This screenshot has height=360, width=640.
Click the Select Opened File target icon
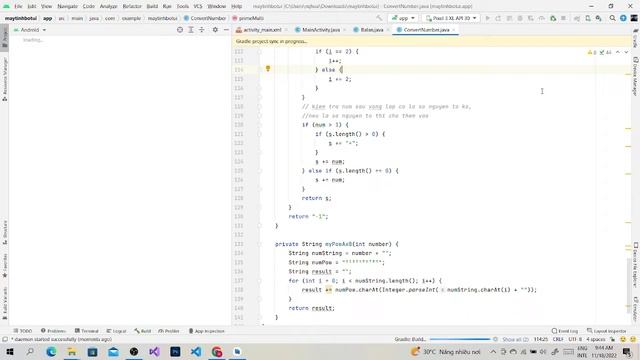(x=180, y=30)
